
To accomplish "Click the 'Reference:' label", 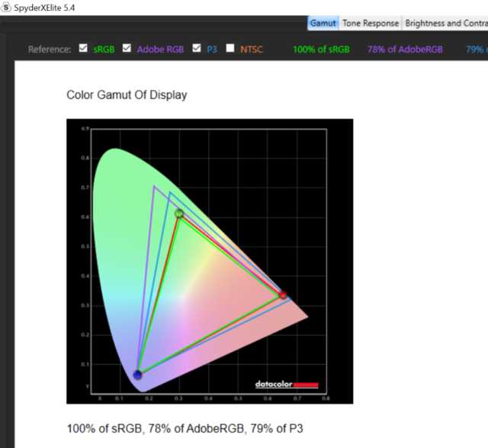I will 50,50.
